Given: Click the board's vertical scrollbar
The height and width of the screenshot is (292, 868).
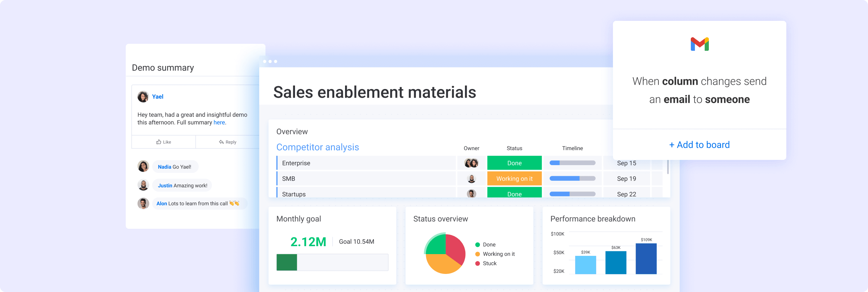Looking at the screenshot, I should tap(668, 167).
